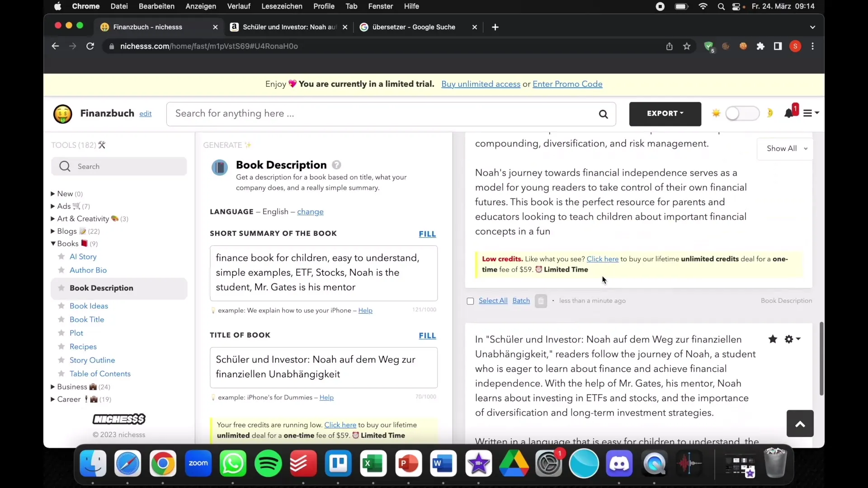Click the star next to Recipes
868x488 pixels.
(61, 347)
